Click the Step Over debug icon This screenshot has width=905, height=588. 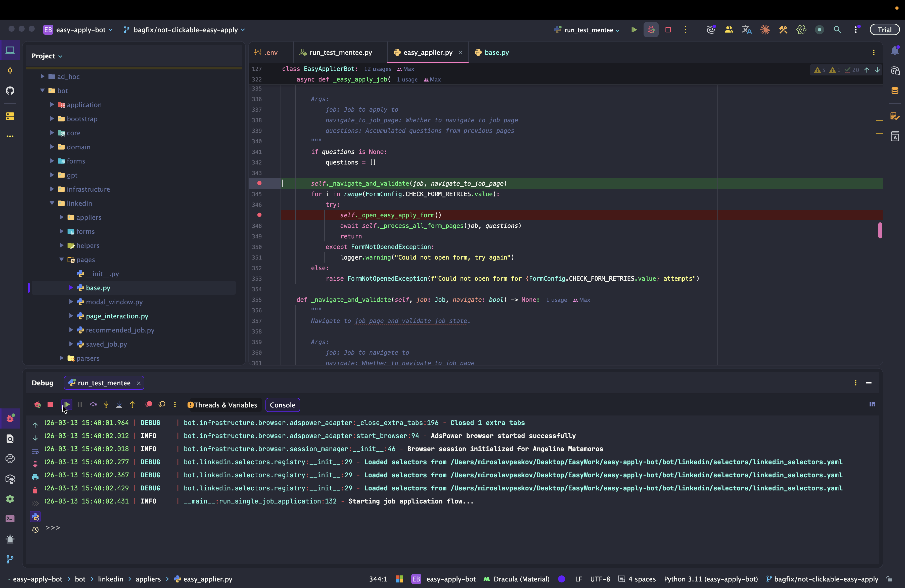coord(93,404)
